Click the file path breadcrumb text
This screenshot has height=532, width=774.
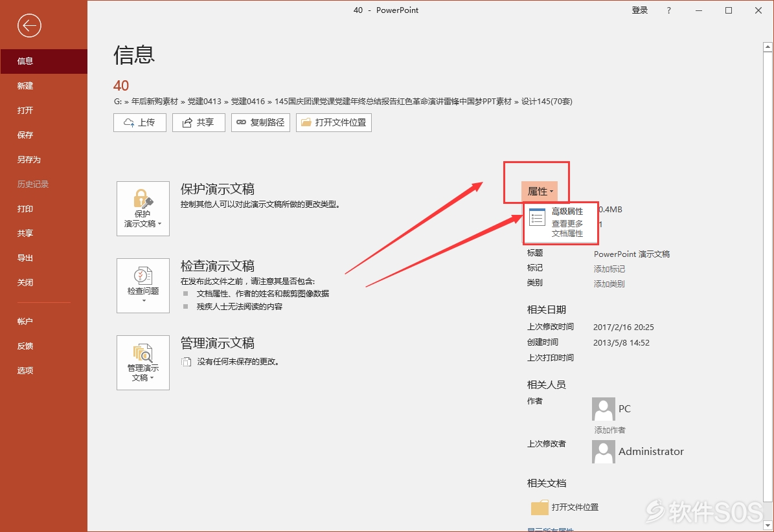[343, 102]
